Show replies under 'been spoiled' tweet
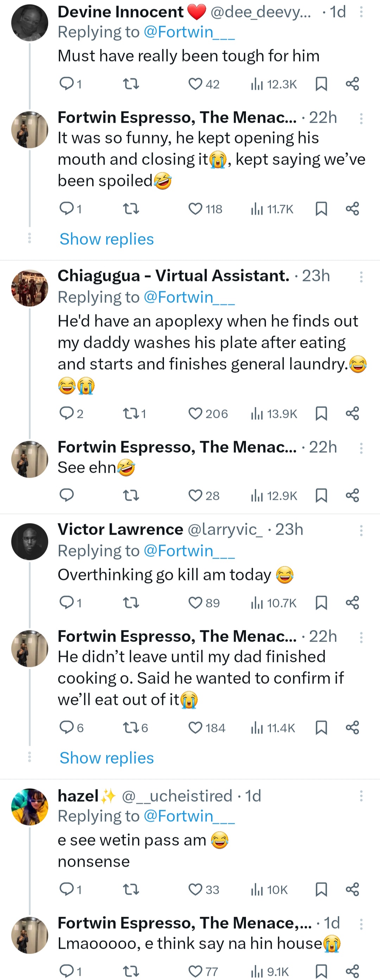The image size is (380, 980). point(107,239)
